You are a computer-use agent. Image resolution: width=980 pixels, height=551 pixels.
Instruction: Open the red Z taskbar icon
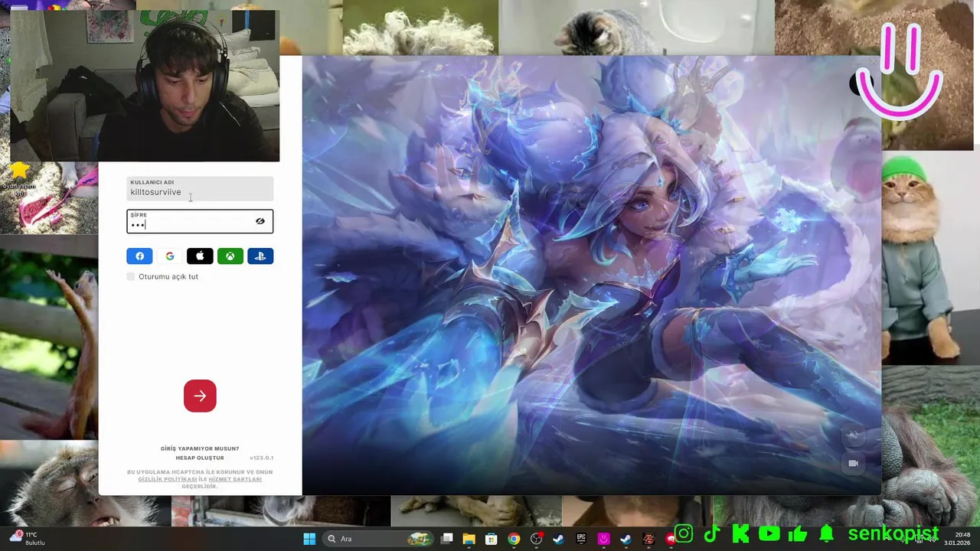(x=648, y=539)
